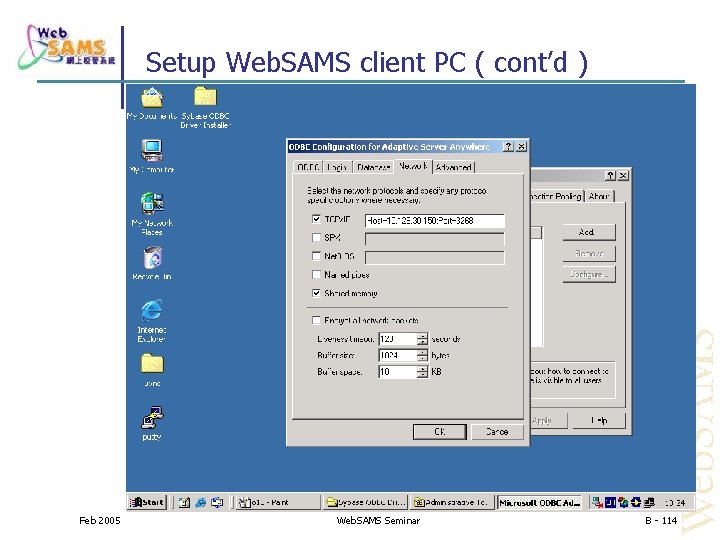Screen dimensions: 720x540
Task: Open the About tab in ODBC Administrator
Action: point(599,196)
